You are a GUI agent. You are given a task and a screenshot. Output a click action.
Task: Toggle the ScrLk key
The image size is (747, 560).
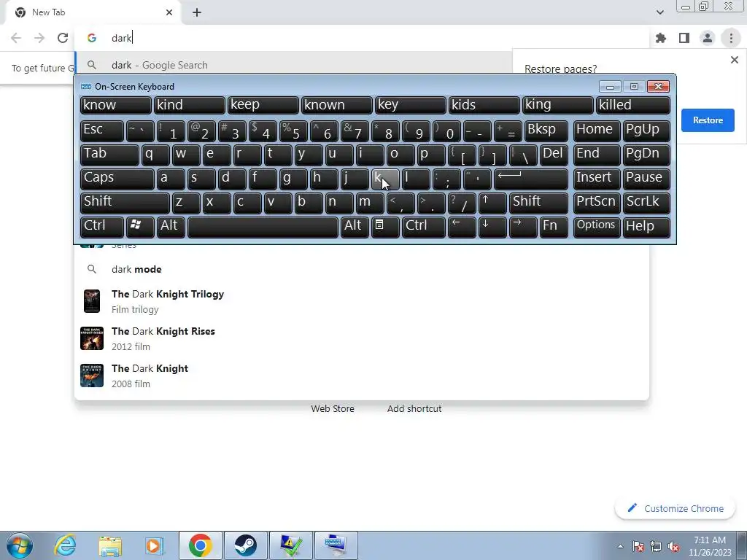click(646, 203)
